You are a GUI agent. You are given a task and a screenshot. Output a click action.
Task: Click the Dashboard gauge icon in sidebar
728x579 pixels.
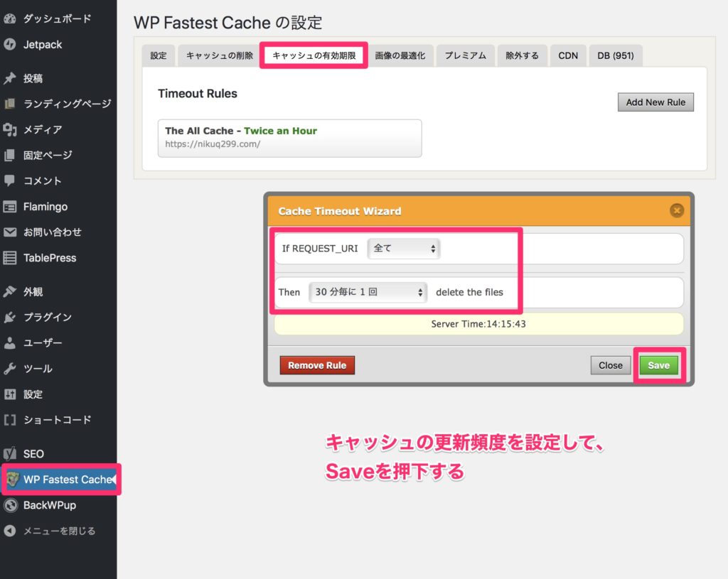coord(10,18)
